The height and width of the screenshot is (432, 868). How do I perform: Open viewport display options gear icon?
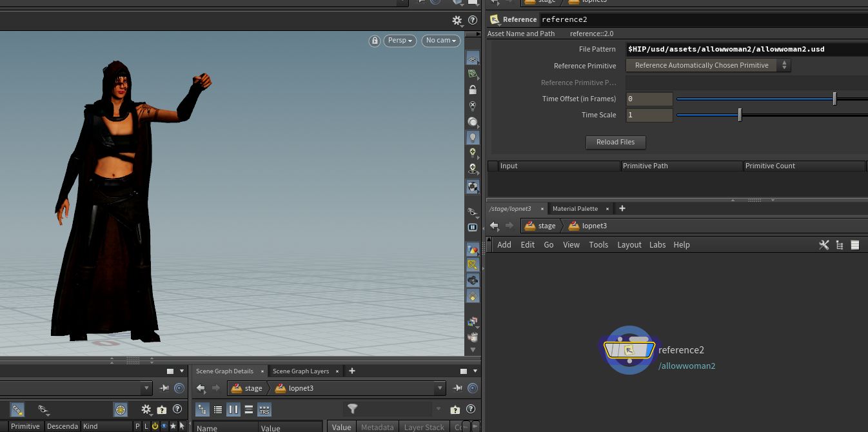(x=457, y=21)
